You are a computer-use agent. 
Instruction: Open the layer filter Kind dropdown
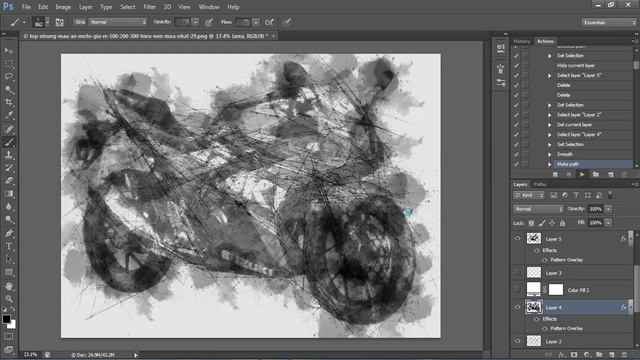529,196
